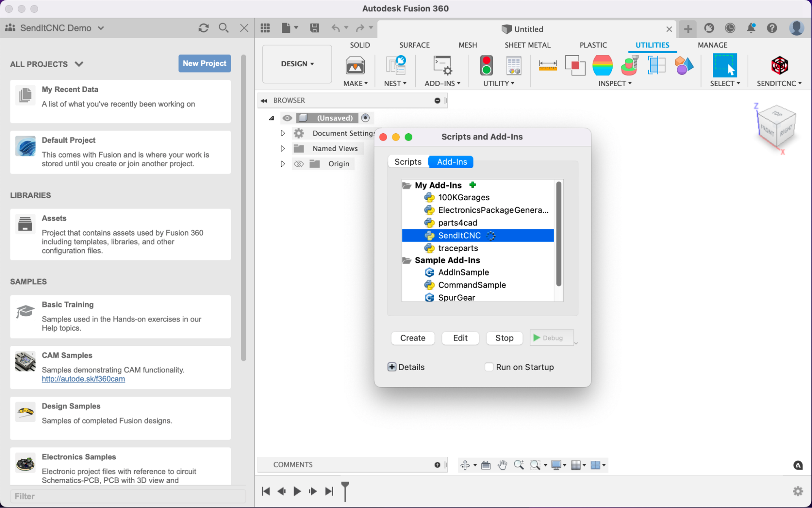Open the ADD-INS dropdown menu

442,83
